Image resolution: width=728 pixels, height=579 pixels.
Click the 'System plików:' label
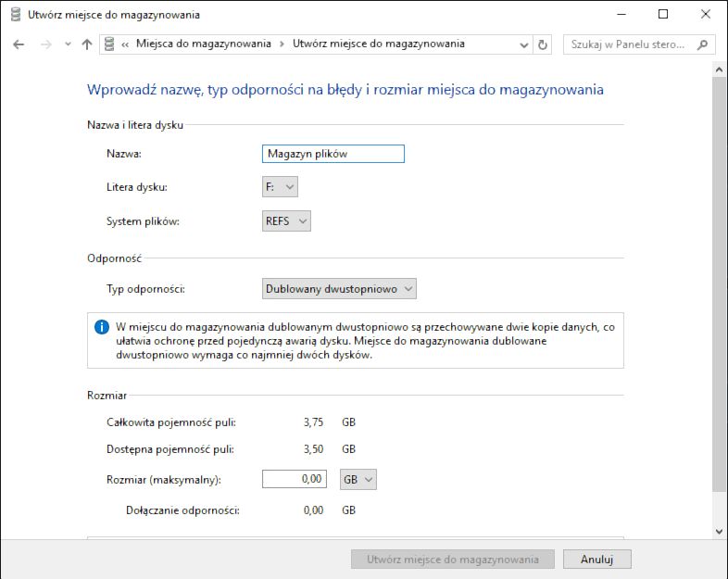[143, 221]
